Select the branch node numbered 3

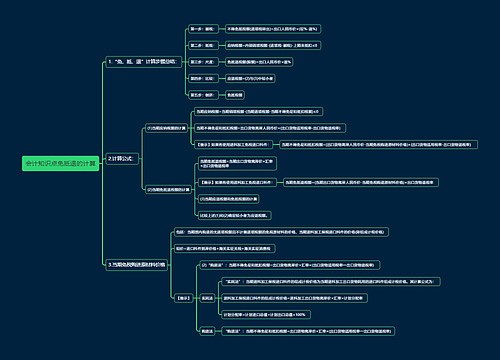coord(137,265)
